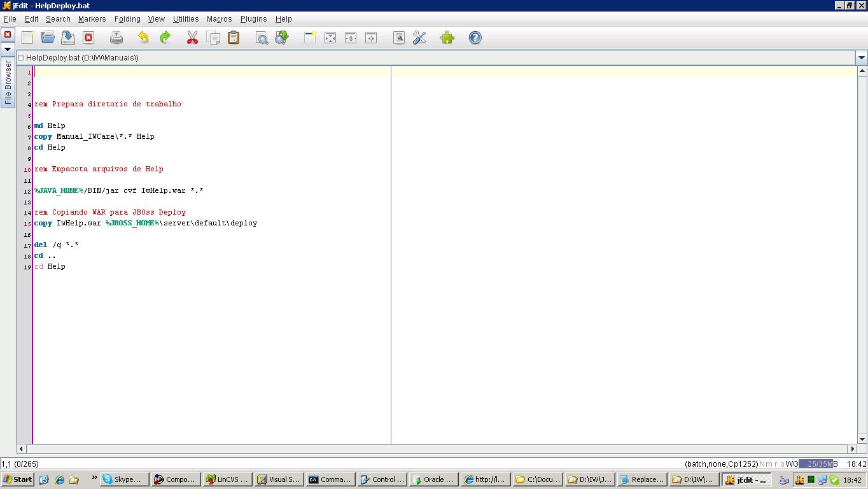The width and height of the screenshot is (868, 489).
Task: Toggle overwrite mode 'o' in status bar
Action: point(781,464)
